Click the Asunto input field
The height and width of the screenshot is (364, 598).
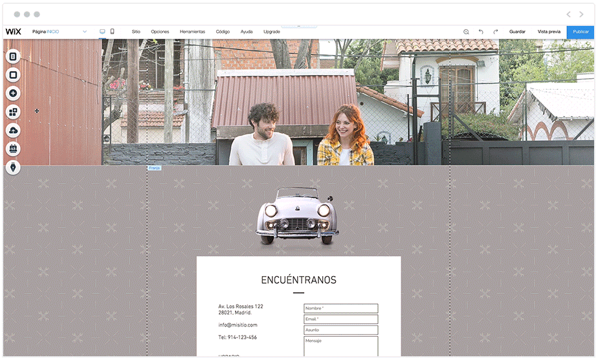(x=340, y=330)
